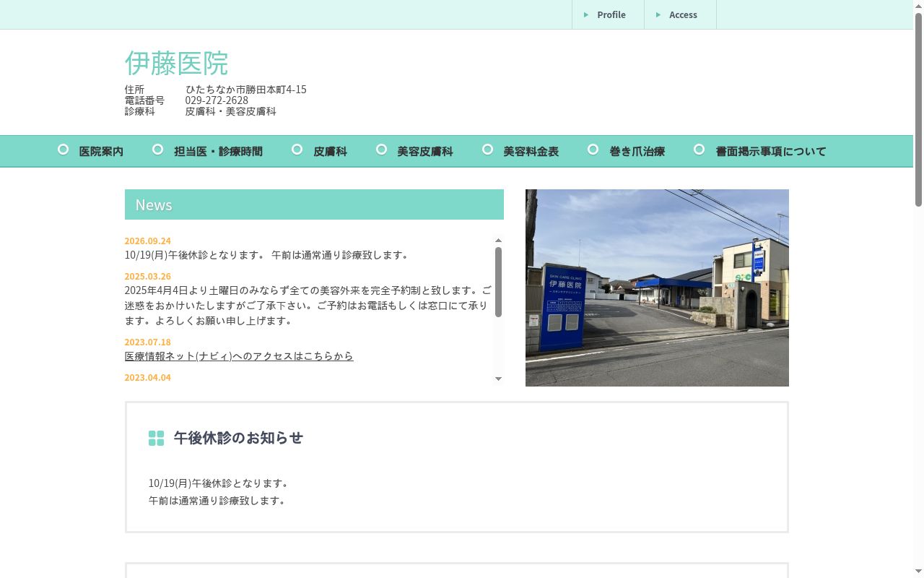Click the arrow icon before Profile
Image resolution: width=924 pixels, height=578 pixels.
click(586, 14)
